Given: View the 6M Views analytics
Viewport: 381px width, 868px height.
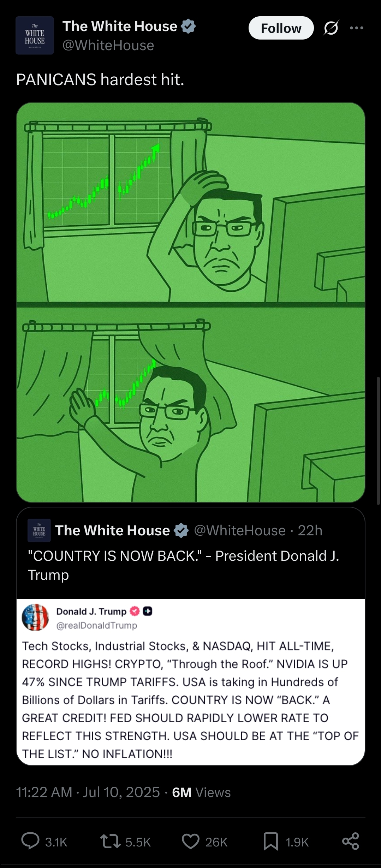Looking at the screenshot, I should pos(201,792).
